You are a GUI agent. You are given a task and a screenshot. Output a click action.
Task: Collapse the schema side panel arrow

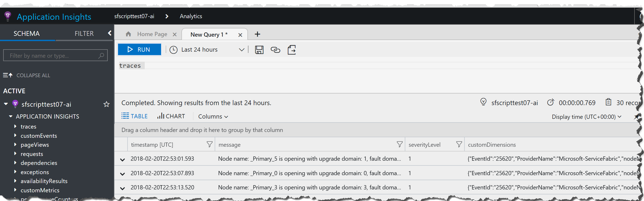(x=110, y=33)
